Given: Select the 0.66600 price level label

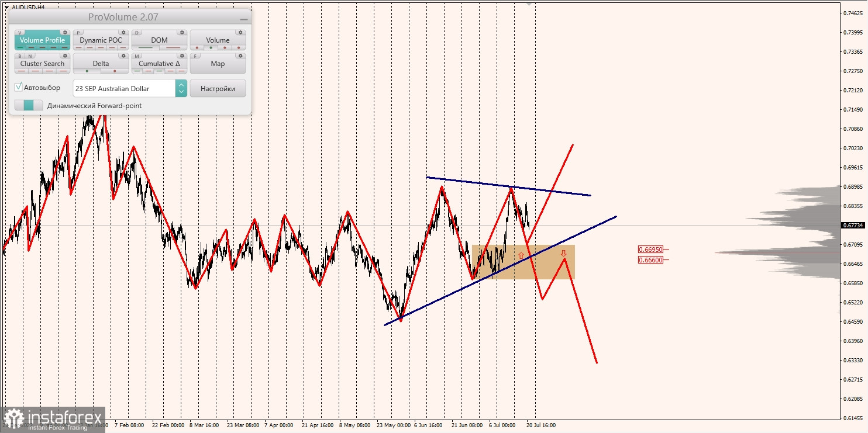Looking at the screenshot, I should pyautogui.click(x=650, y=260).
